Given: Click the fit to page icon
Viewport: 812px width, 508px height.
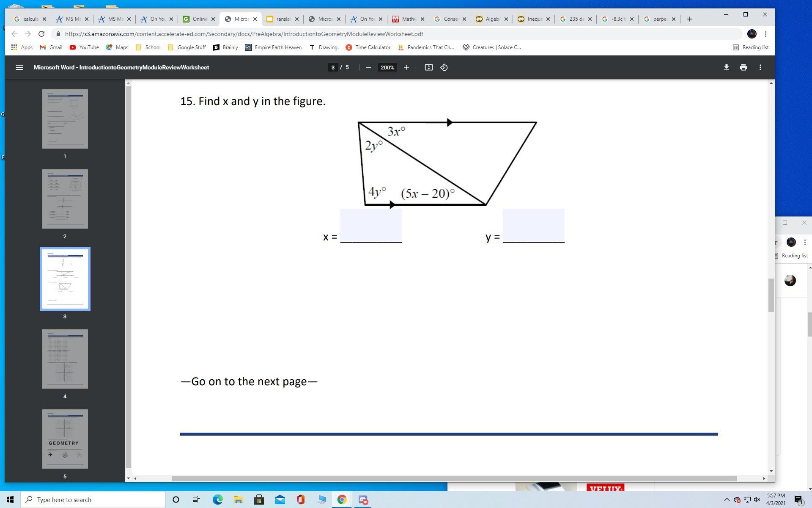Looking at the screenshot, I should (x=428, y=67).
